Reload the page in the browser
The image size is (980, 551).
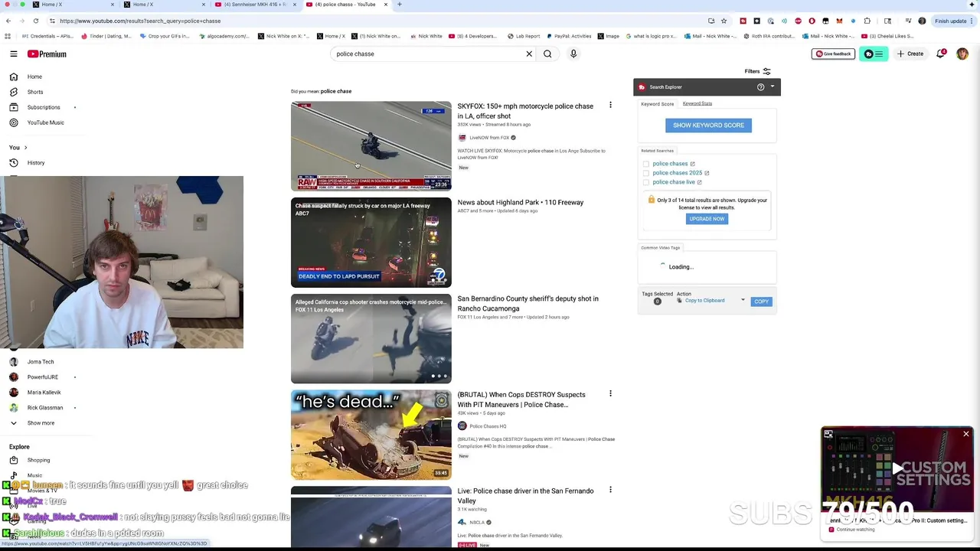click(x=36, y=21)
